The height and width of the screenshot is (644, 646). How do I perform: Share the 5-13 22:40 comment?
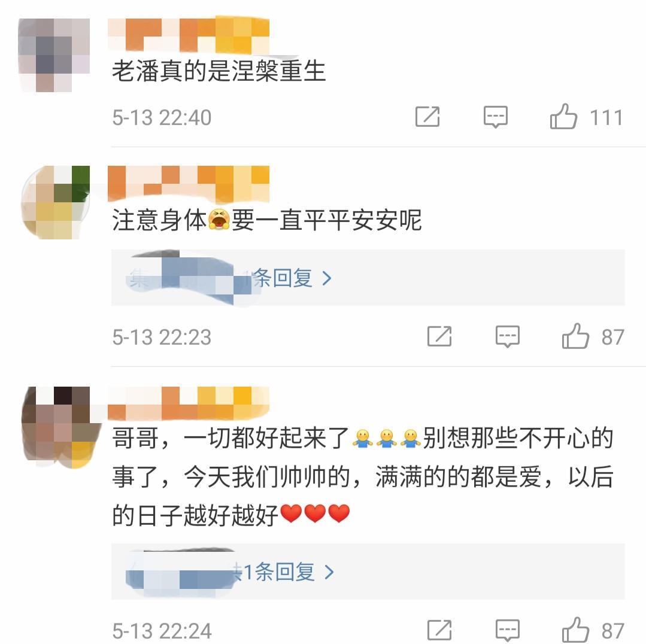pos(427,117)
